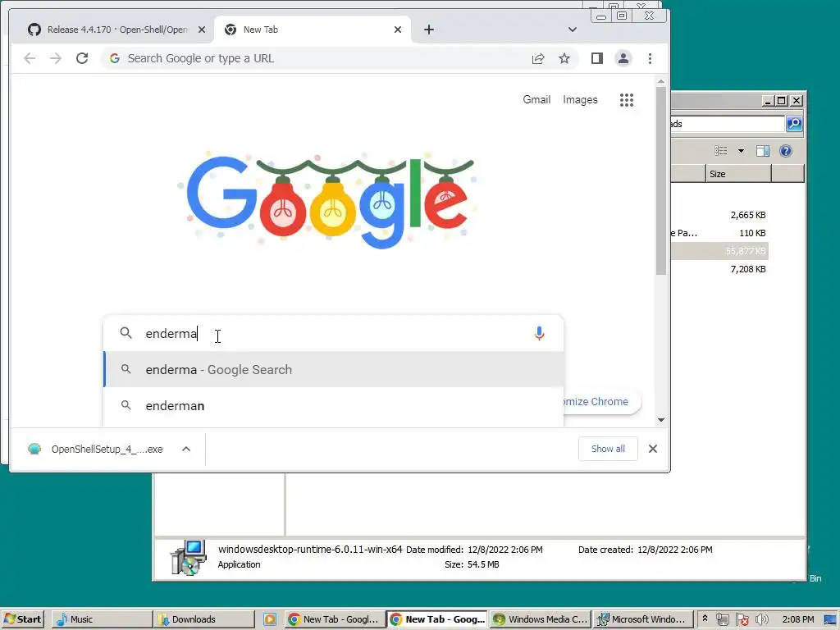Click the network tray icon
The height and width of the screenshot is (630, 840).
(722, 619)
